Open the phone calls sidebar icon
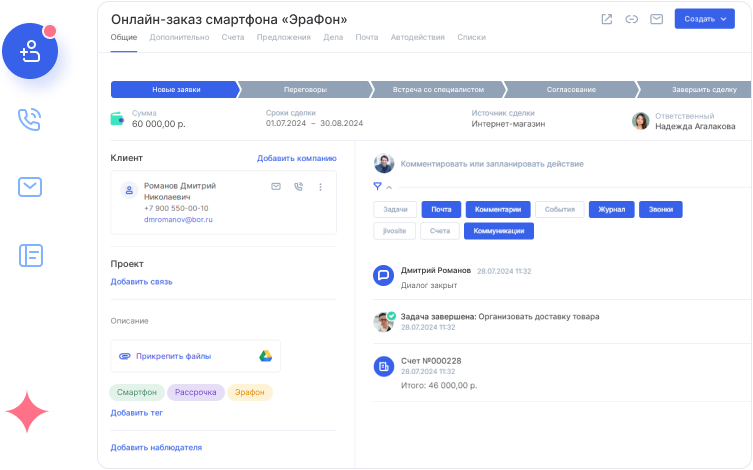This screenshot has width=753, height=470. pyautogui.click(x=30, y=120)
